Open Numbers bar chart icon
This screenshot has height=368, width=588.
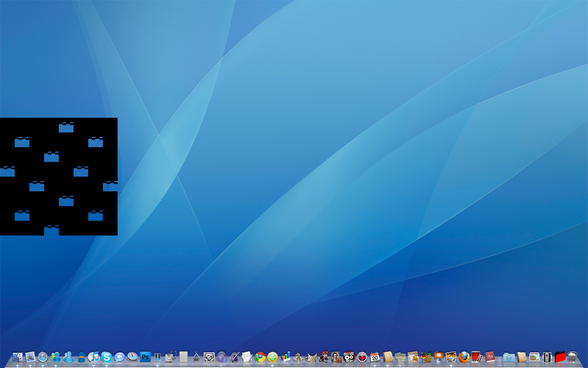286,356
